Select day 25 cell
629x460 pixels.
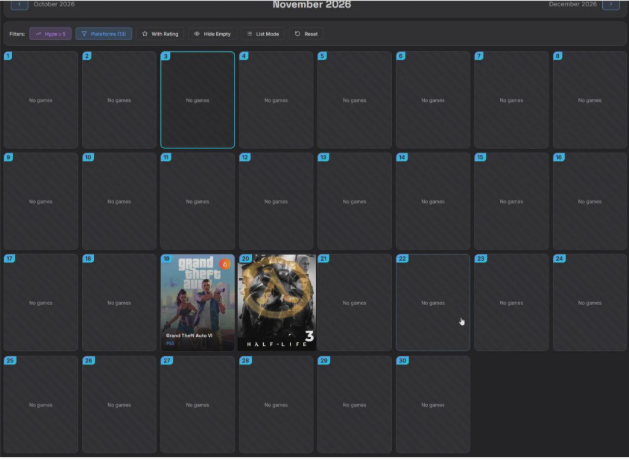pos(41,405)
